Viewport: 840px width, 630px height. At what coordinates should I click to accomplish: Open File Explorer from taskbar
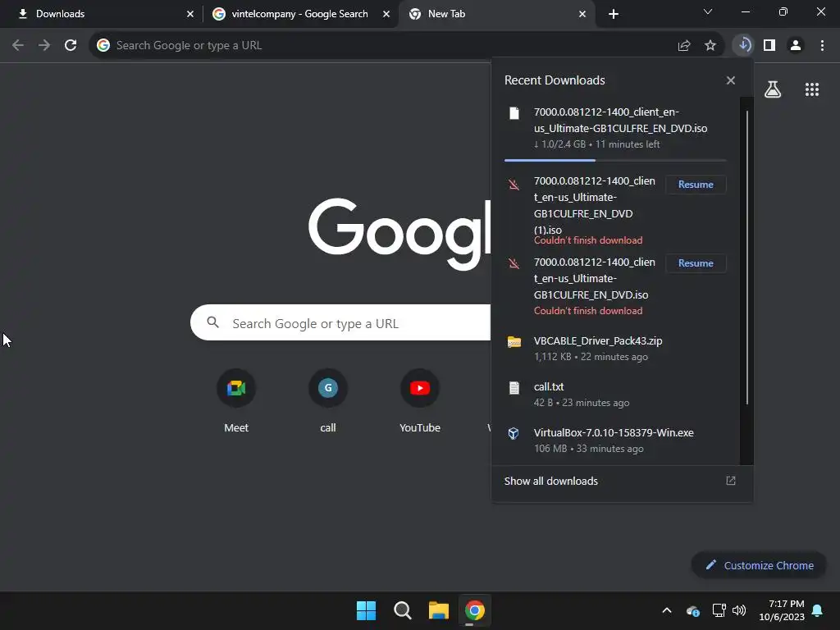[439, 610]
